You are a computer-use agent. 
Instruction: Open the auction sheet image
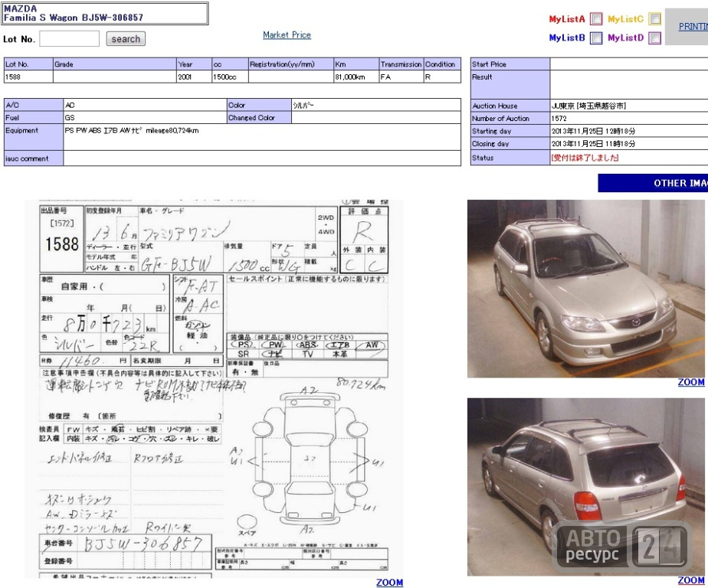pos(214,388)
